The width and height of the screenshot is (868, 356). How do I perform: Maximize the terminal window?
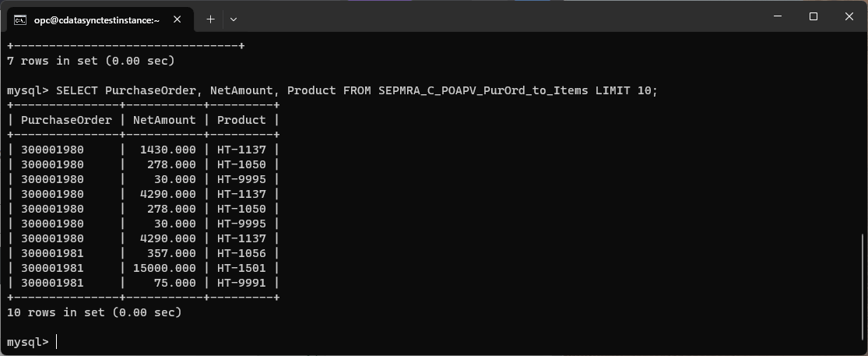pyautogui.click(x=814, y=17)
